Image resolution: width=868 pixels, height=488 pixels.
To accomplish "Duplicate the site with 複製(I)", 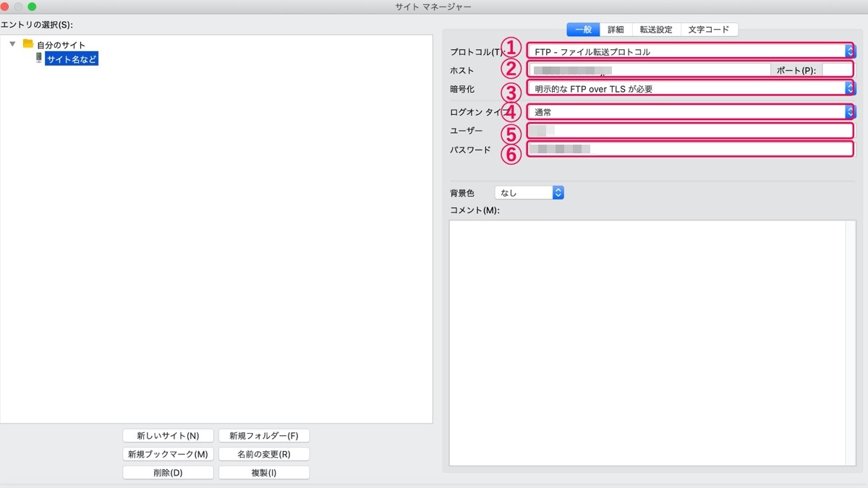I will tap(264, 473).
